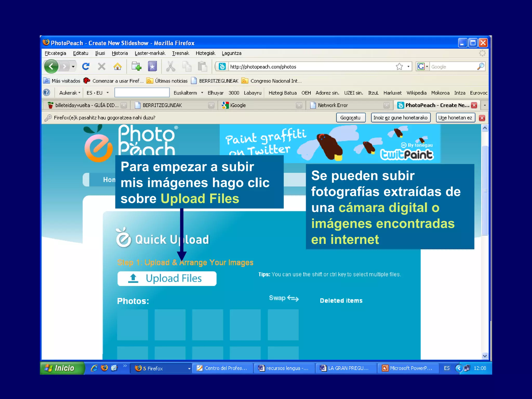This screenshot has width=532, height=399.
Task: Open the Historia menu
Action: click(x=120, y=53)
